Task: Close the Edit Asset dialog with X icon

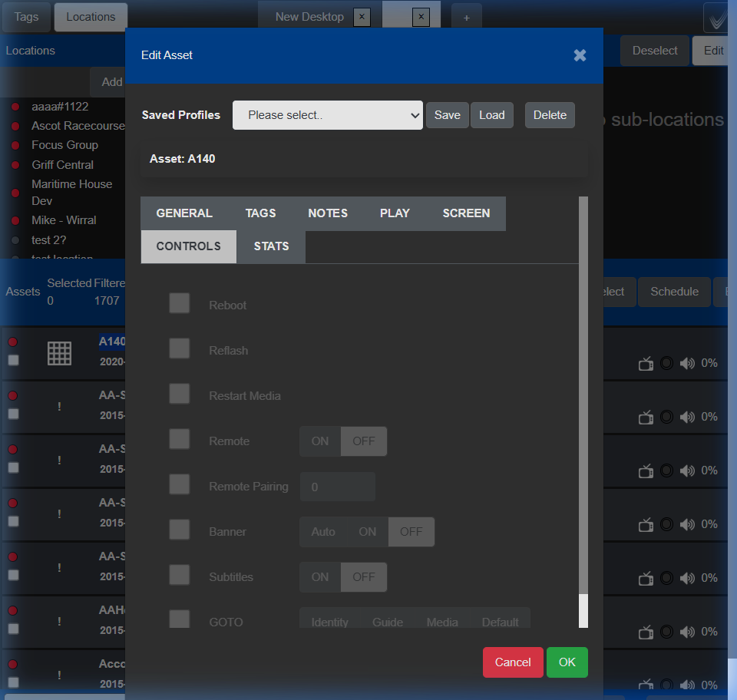Action: [580, 55]
